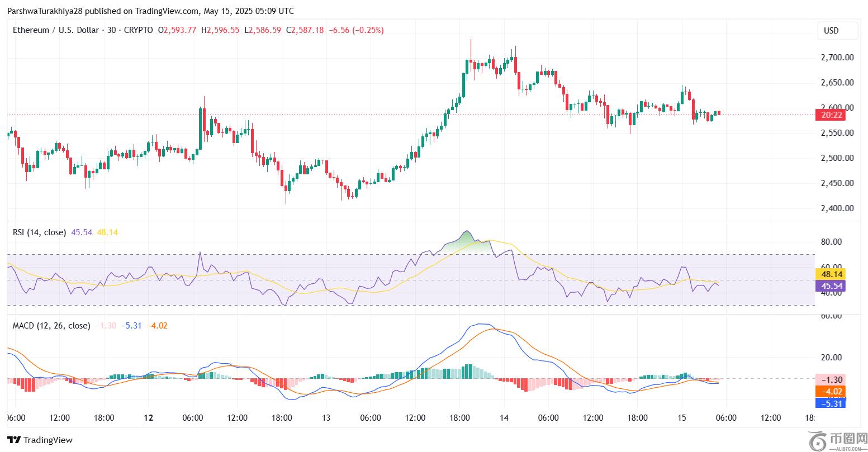Click the Ethereum / U.S. Dollar symbol title
This screenshot has width=868, height=452.
pyautogui.click(x=56, y=30)
